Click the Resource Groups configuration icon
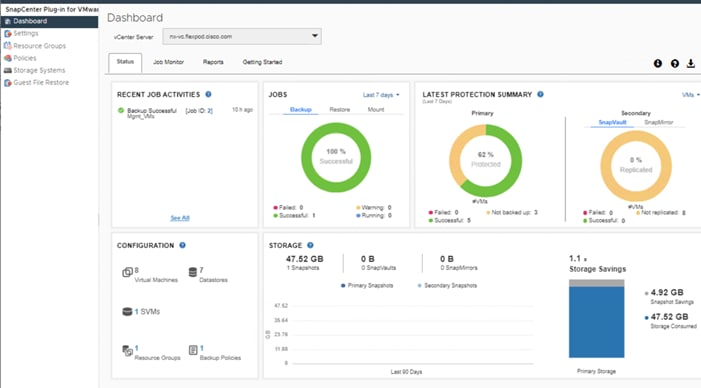The width and height of the screenshot is (701, 388). click(x=127, y=350)
